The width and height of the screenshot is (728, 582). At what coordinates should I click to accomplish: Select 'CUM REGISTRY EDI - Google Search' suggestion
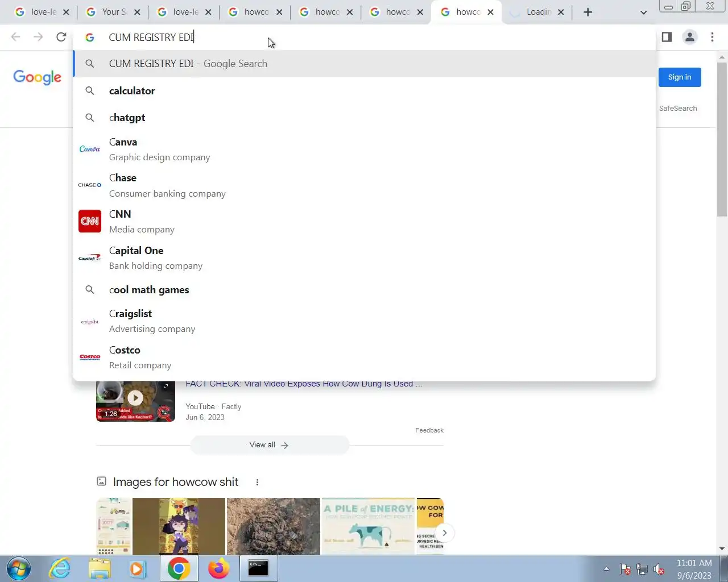click(x=364, y=64)
